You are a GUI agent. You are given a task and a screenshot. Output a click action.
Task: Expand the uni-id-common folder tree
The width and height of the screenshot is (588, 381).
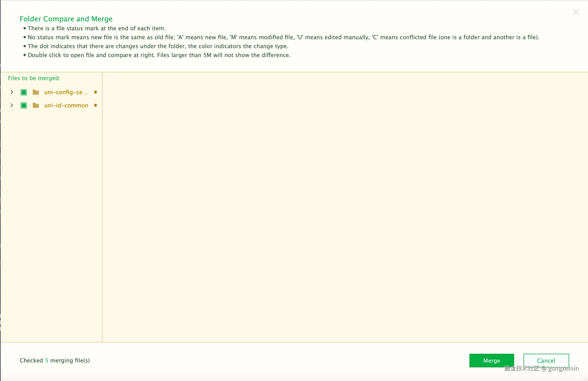[12, 105]
